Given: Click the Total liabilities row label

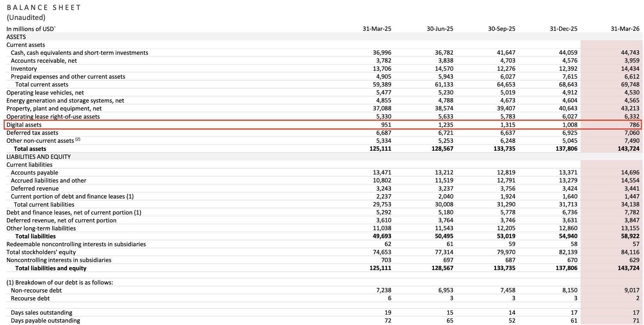Looking at the screenshot, I should click(x=35, y=236).
